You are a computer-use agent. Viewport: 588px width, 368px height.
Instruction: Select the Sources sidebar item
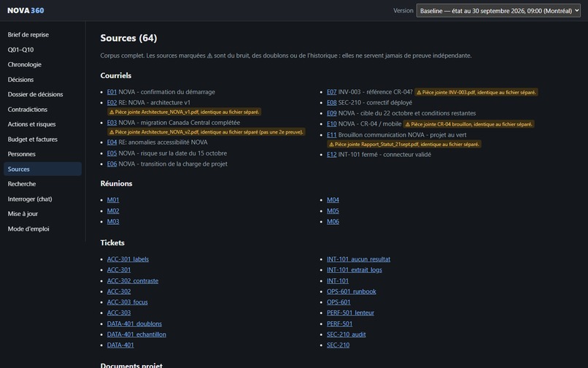pos(43,169)
